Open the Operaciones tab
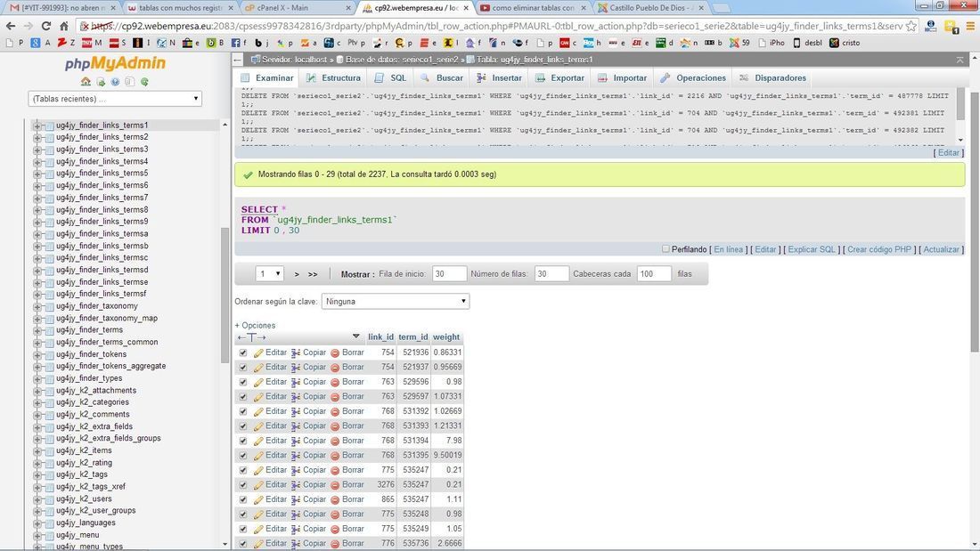980x551 pixels. click(694, 78)
